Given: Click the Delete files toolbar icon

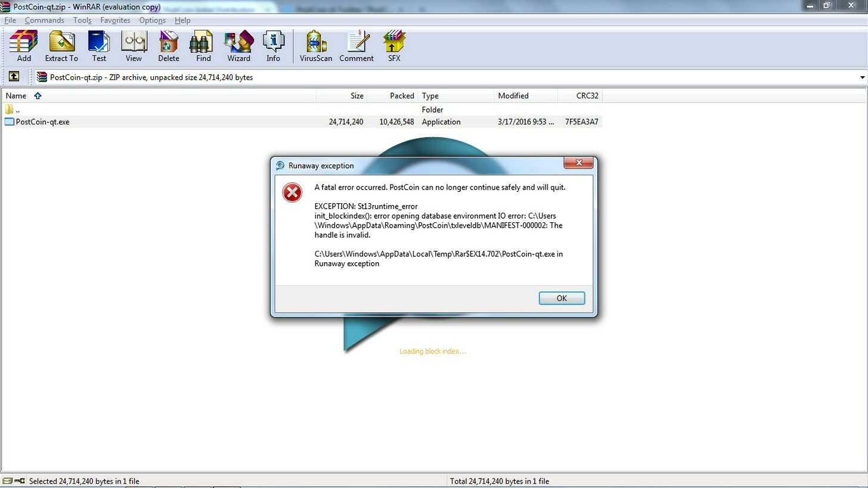Looking at the screenshot, I should (x=168, y=46).
